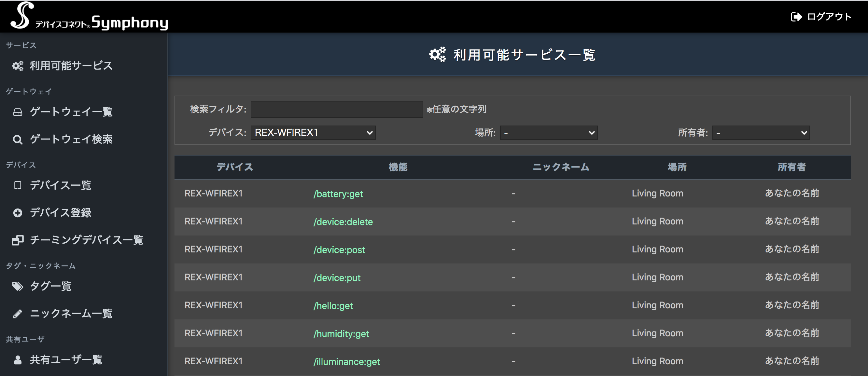Click Living Room in the /battery:get row
This screenshot has height=376, width=868.
(657, 193)
